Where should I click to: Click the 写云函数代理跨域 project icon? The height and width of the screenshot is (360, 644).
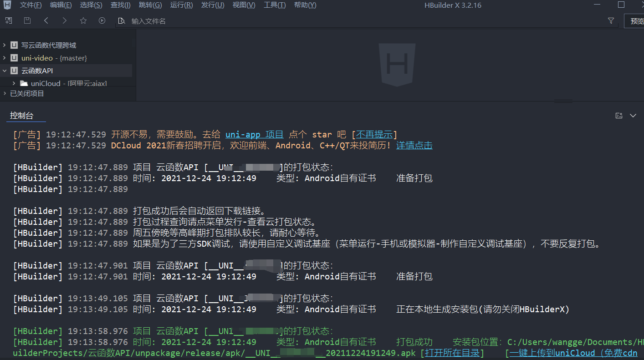tap(14, 45)
